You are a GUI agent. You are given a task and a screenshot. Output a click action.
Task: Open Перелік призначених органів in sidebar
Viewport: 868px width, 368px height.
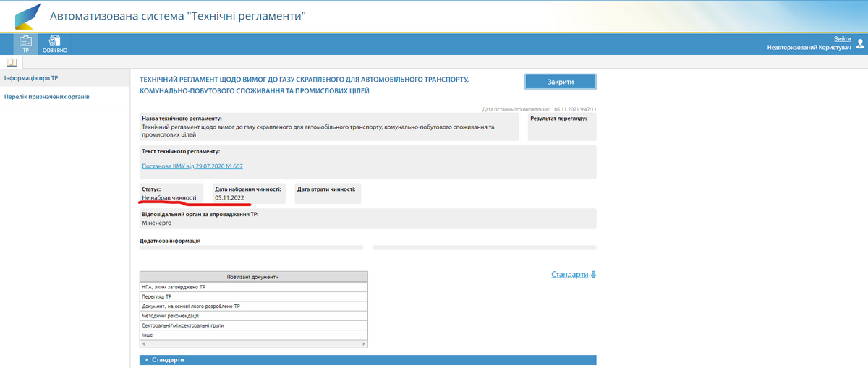47,97
